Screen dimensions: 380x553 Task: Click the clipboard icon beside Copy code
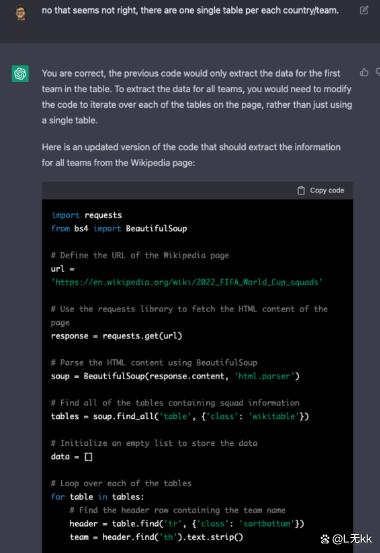pos(301,190)
